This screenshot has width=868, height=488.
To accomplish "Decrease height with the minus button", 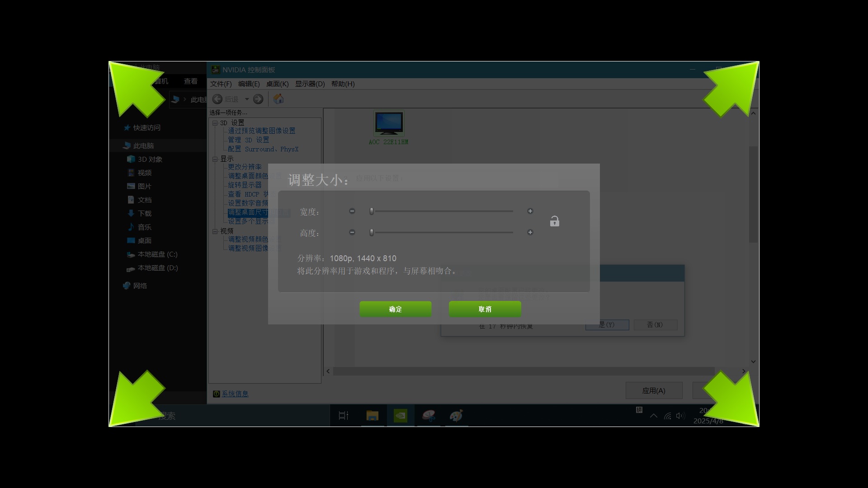I will pos(352,232).
